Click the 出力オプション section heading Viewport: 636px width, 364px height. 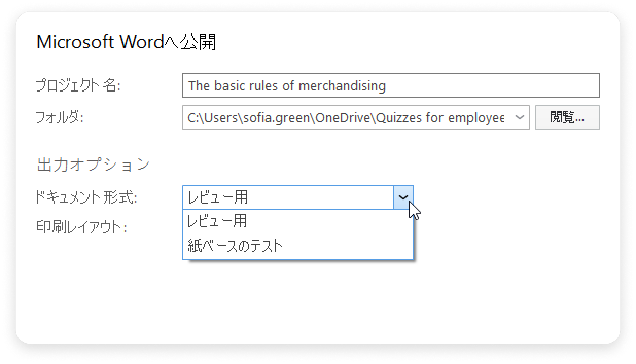(x=94, y=165)
